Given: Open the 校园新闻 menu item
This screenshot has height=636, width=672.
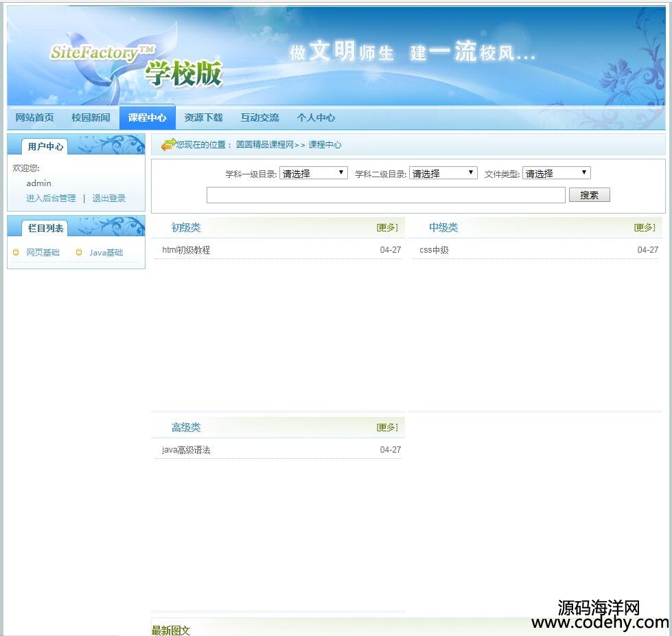Looking at the screenshot, I should point(91,117).
